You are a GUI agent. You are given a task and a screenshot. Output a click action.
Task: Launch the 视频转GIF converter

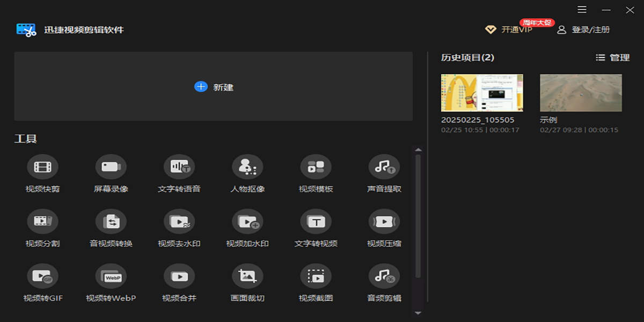click(x=42, y=276)
